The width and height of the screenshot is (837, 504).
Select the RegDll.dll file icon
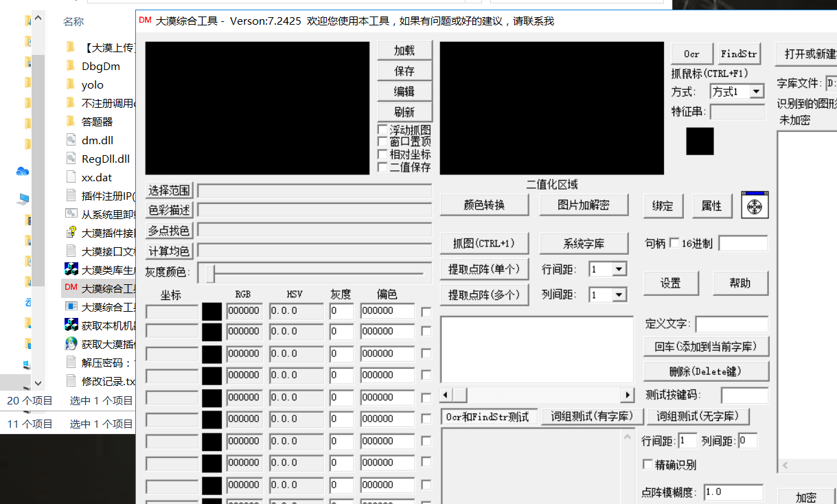70,159
